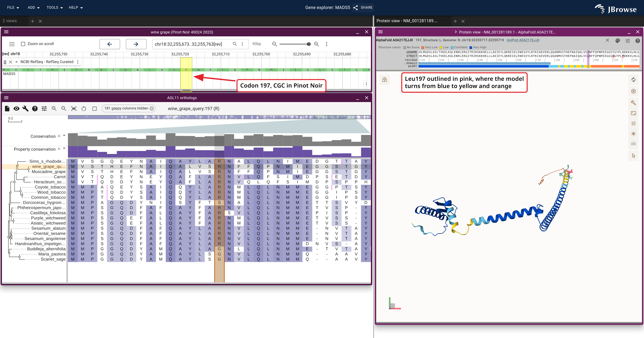Click the fit-to-view icon in MSA toolbar
Screen dimensions: 644x338
click(x=74, y=108)
